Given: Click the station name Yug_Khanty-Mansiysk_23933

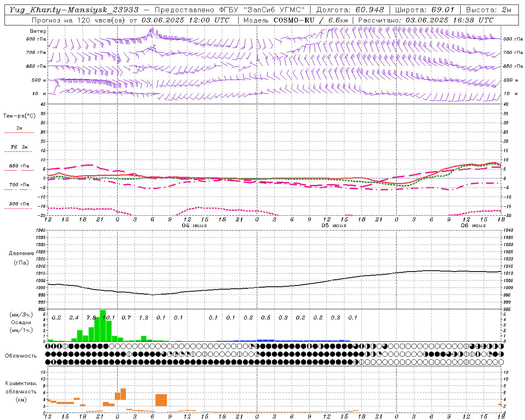Looking at the screenshot, I should [x=74, y=10].
